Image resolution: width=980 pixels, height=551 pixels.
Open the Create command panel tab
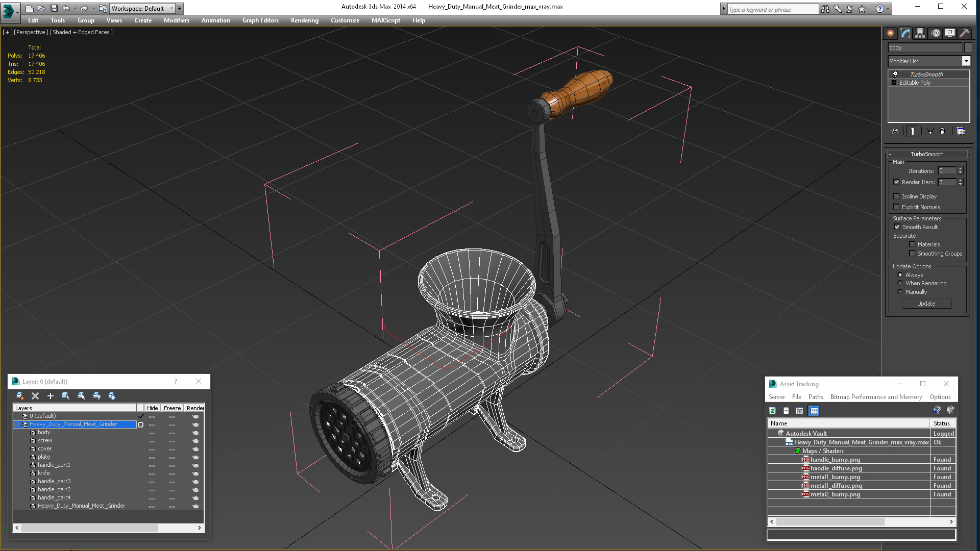890,33
